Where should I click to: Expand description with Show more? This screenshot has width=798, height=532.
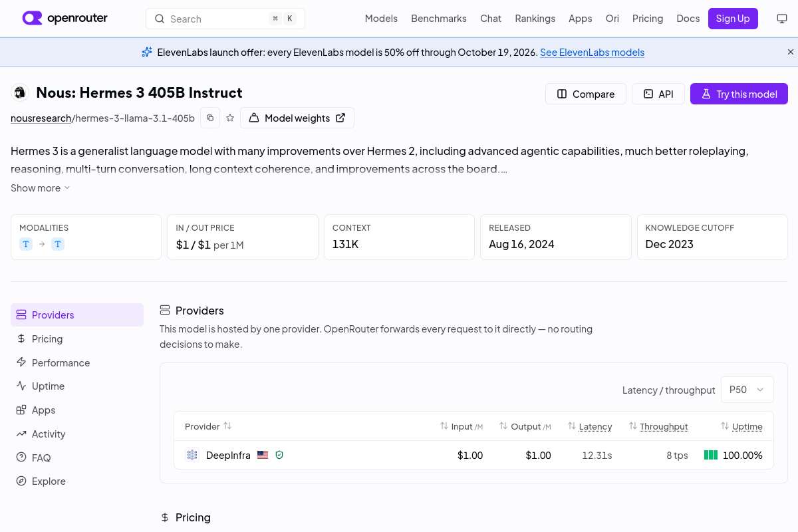coord(40,188)
